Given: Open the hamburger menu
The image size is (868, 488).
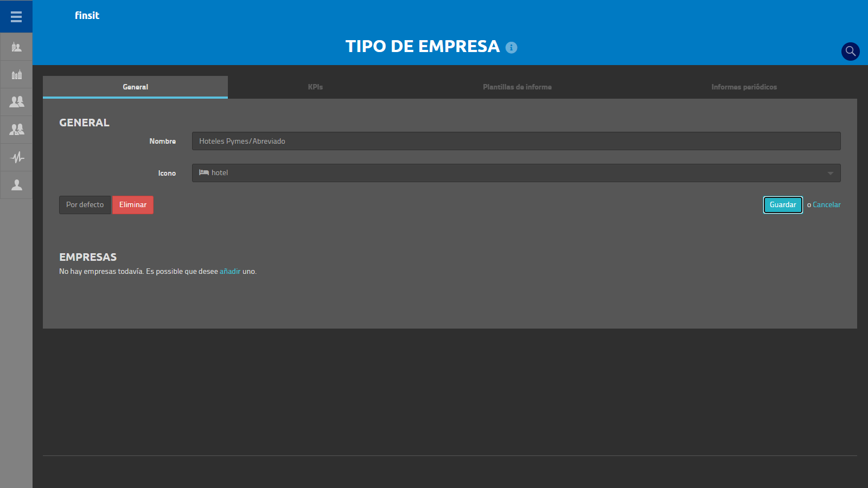Looking at the screenshot, I should click(x=16, y=17).
